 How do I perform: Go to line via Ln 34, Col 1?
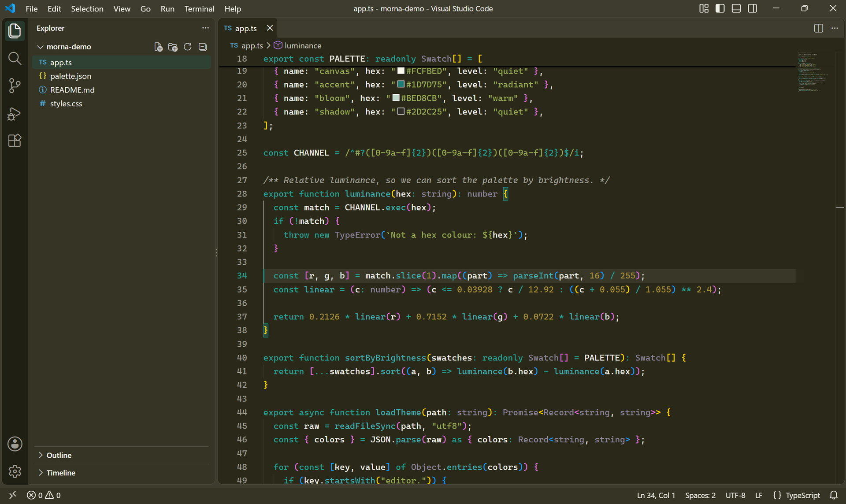coord(656,495)
